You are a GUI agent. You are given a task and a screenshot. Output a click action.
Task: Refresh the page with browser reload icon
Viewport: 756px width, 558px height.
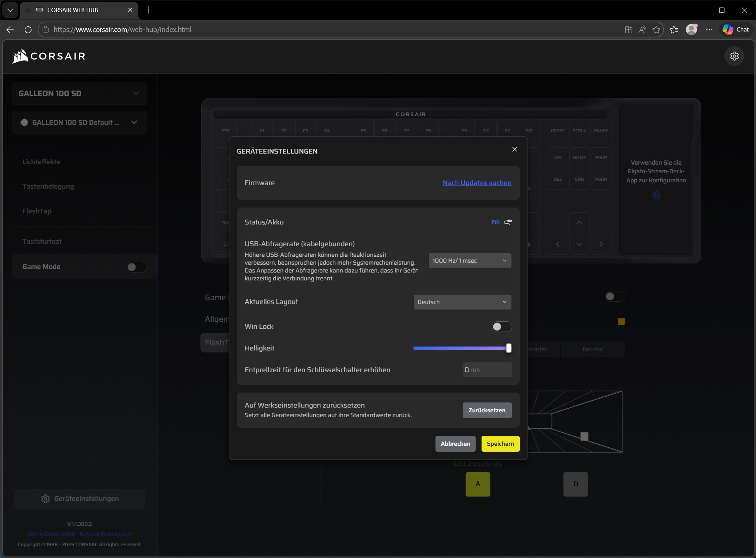pyautogui.click(x=28, y=30)
